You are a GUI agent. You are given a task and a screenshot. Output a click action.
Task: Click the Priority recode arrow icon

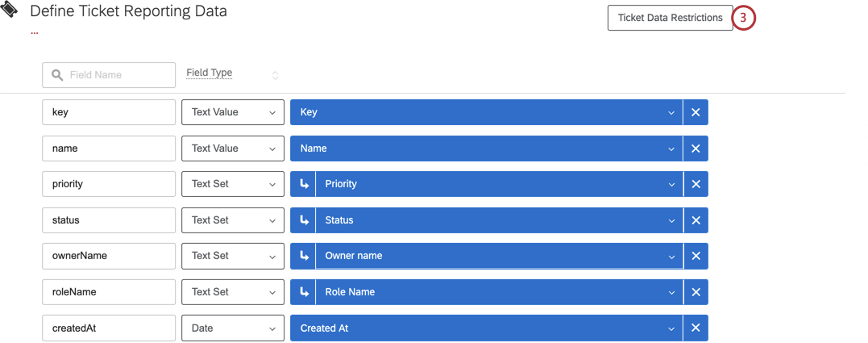[304, 184]
